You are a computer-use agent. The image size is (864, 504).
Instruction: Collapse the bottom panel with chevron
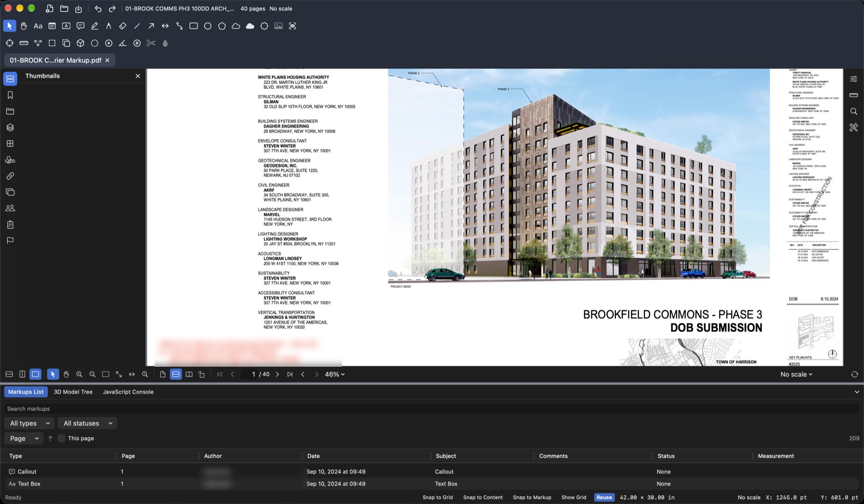click(x=857, y=392)
